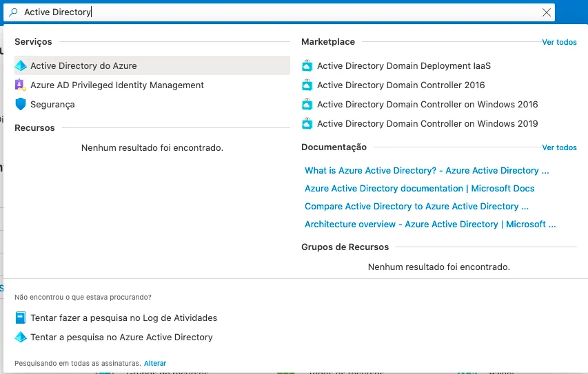Image resolution: width=588 pixels, height=374 pixels.
Task: Open Architecture overview documentation link
Action: click(x=430, y=225)
